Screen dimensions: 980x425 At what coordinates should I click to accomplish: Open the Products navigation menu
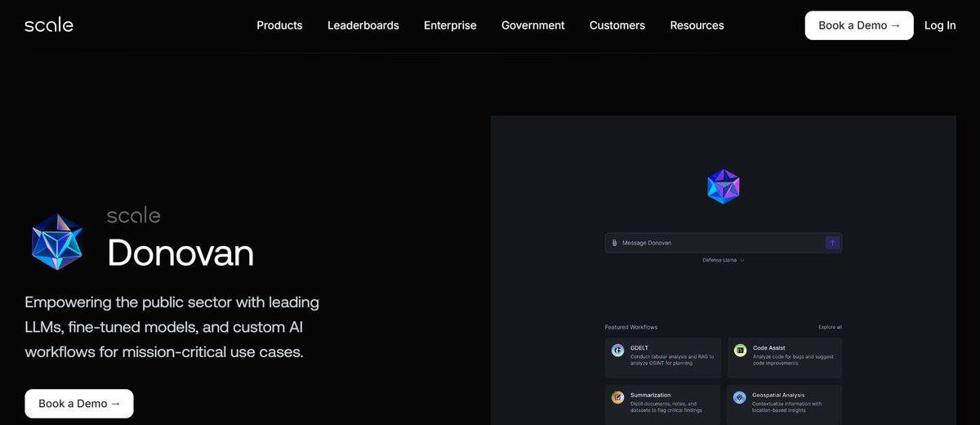[x=279, y=25]
